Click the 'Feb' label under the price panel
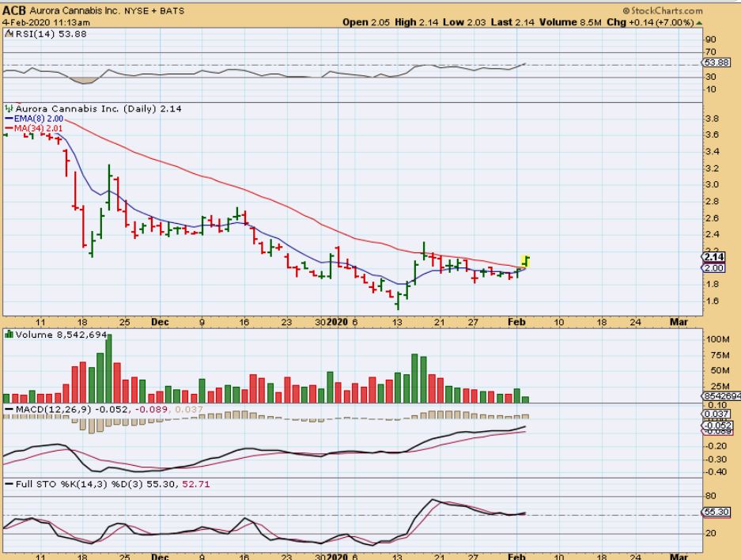The width and height of the screenshot is (741, 560). [x=516, y=322]
